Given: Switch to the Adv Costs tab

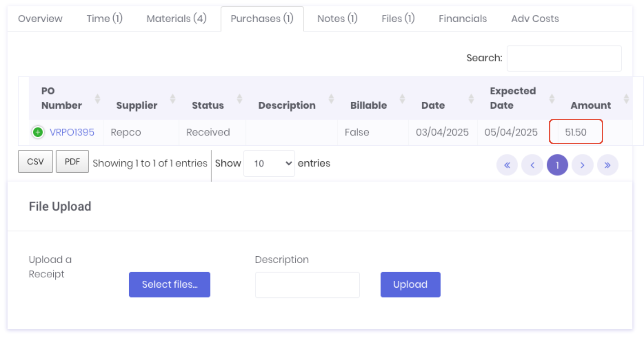Looking at the screenshot, I should click(x=535, y=18).
